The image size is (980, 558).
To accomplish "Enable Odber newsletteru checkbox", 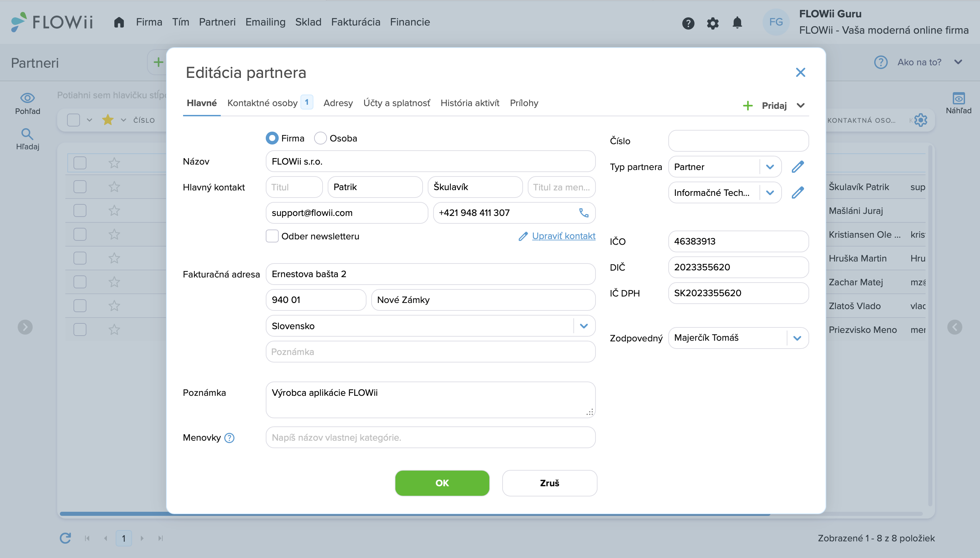I will pos(272,236).
